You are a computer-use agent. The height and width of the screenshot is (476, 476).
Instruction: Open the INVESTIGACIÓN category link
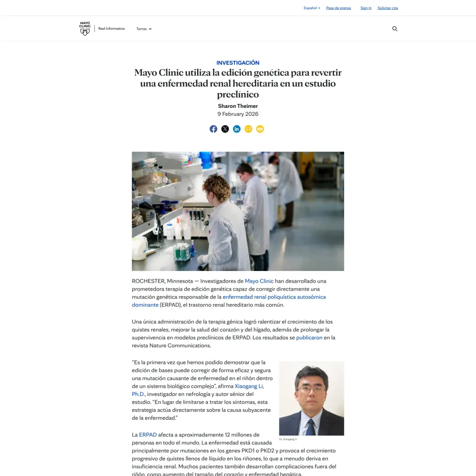(238, 63)
